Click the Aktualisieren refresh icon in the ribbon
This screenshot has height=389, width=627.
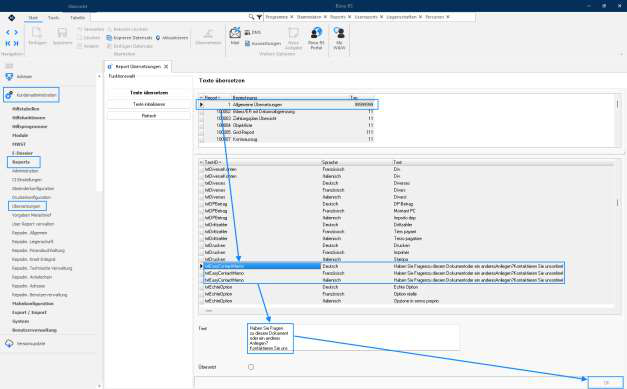click(158, 38)
